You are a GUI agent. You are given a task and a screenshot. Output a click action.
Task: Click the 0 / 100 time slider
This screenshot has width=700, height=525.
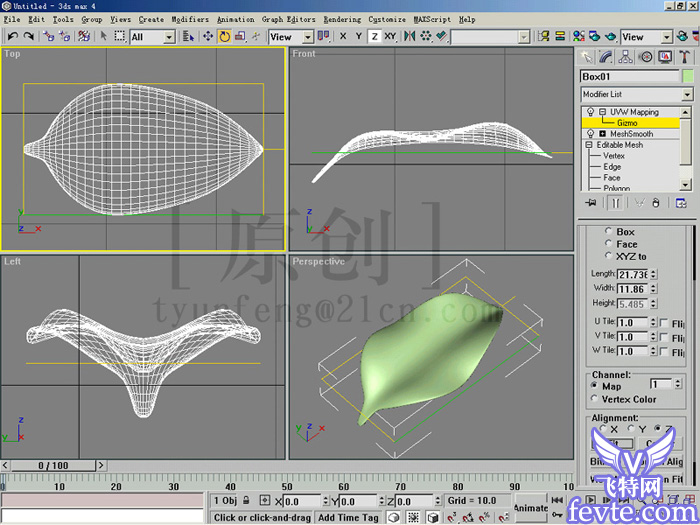[53, 466]
